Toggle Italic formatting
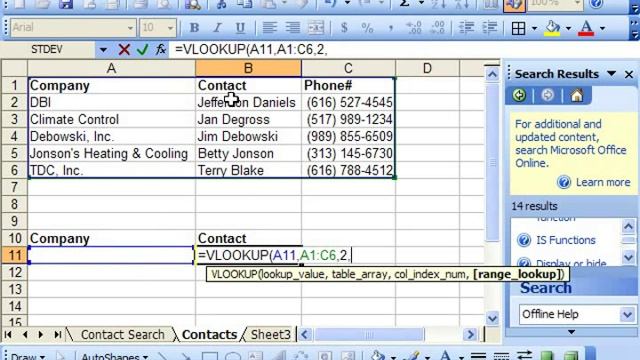 pos(217,28)
